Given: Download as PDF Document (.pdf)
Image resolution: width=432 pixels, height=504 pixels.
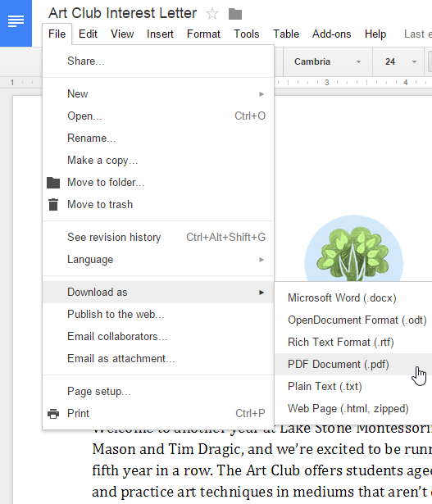Looking at the screenshot, I should click(353, 365).
